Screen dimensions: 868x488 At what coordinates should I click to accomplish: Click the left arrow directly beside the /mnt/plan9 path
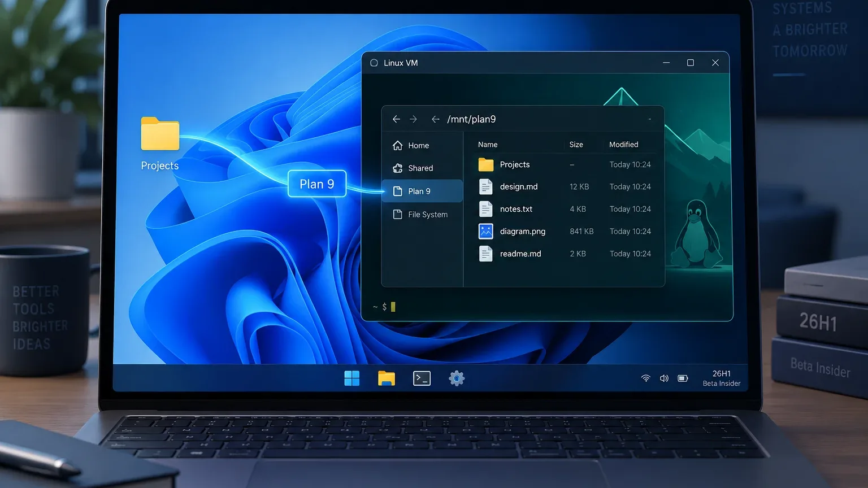pyautogui.click(x=435, y=119)
